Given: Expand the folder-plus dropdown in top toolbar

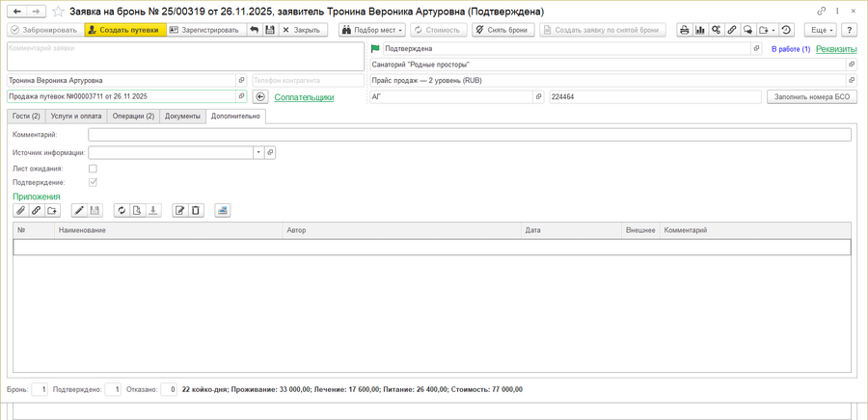Looking at the screenshot, I should pyautogui.click(x=767, y=30).
